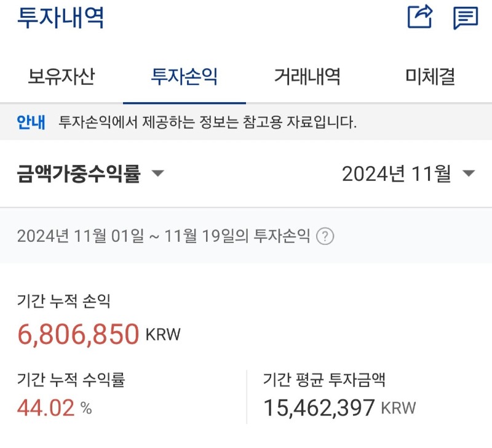Tap the 15,462,397 KRW average investment value
Screen dimensions: 492x448
(x=339, y=408)
